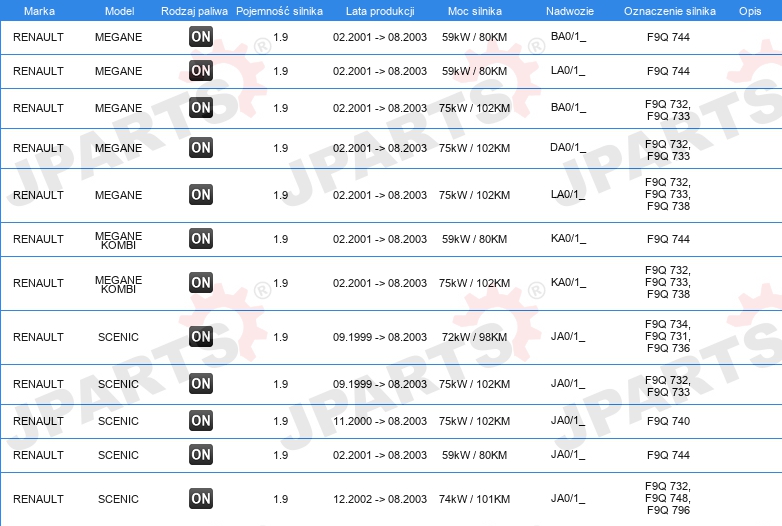The width and height of the screenshot is (782, 526).
Task: Click the Marka column header
Action: click(39, 11)
